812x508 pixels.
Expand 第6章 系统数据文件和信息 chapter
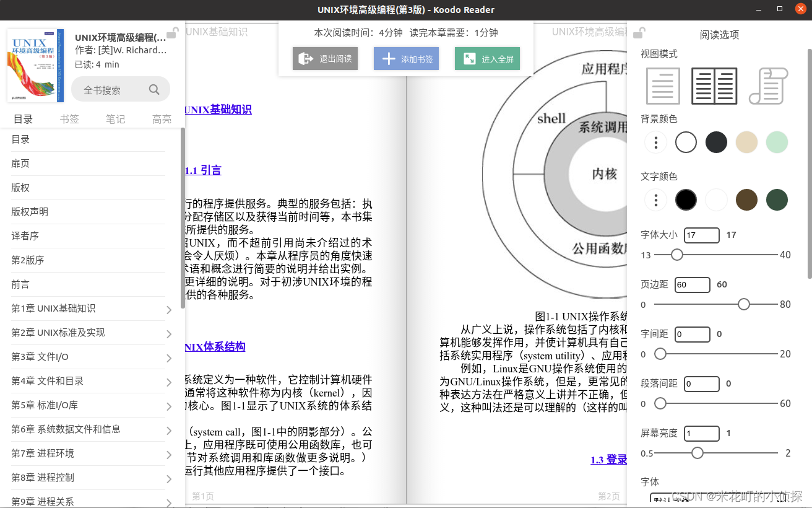[x=169, y=431]
